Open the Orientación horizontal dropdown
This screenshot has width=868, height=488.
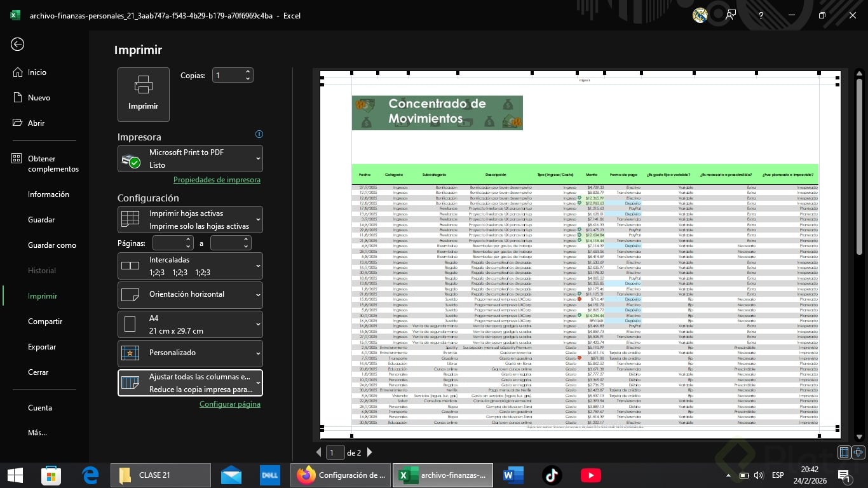(190, 295)
